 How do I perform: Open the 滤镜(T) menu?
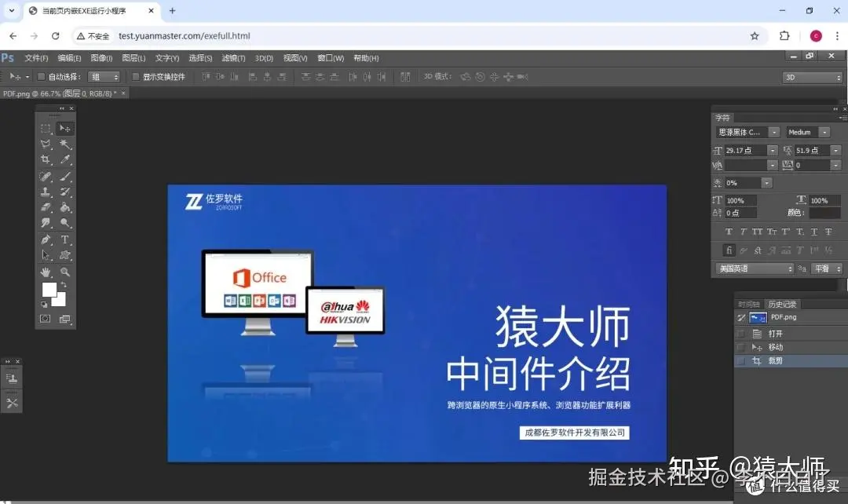tap(233, 58)
